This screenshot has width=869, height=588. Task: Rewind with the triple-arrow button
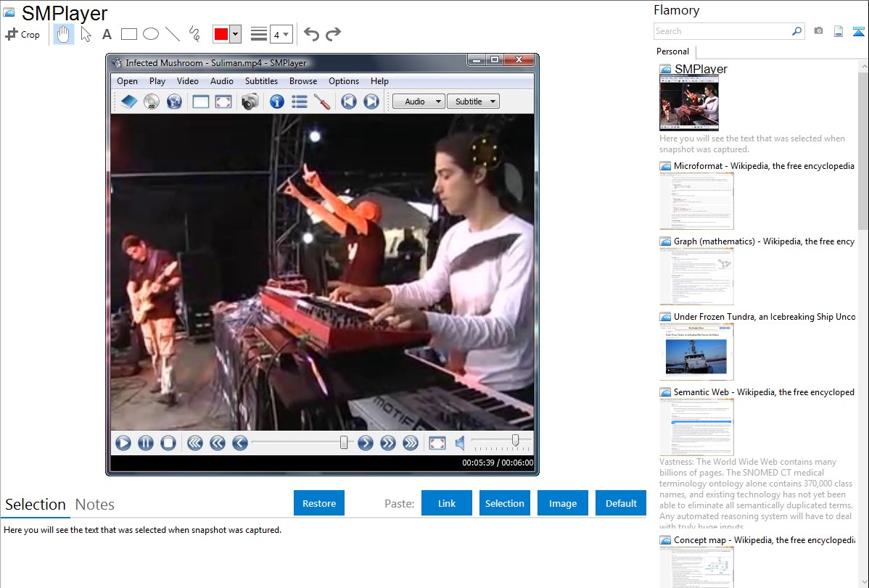point(195,443)
